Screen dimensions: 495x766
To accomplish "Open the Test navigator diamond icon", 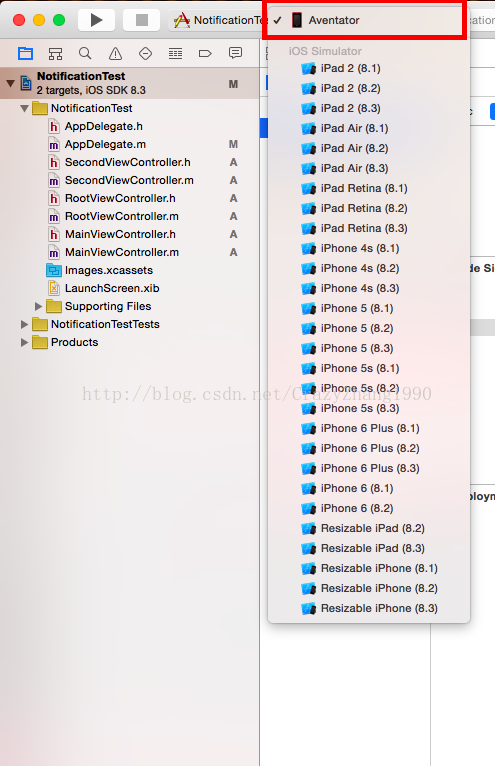I will [145, 53].
